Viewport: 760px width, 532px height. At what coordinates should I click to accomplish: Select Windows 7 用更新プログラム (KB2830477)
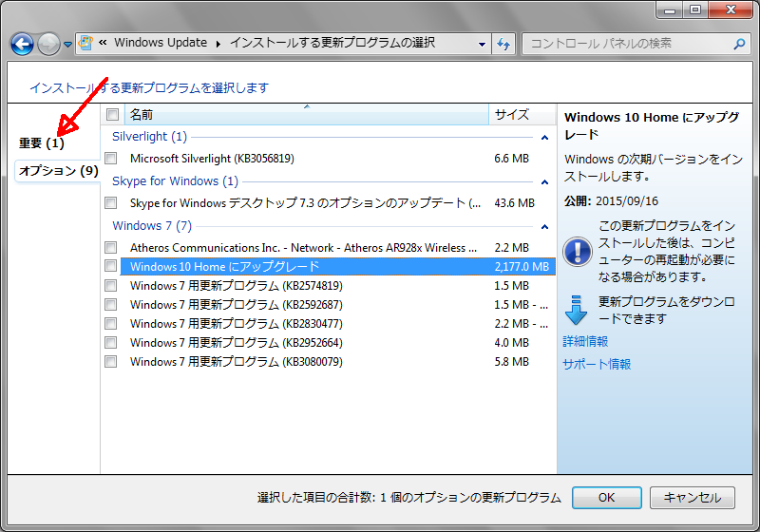point(237,324)
